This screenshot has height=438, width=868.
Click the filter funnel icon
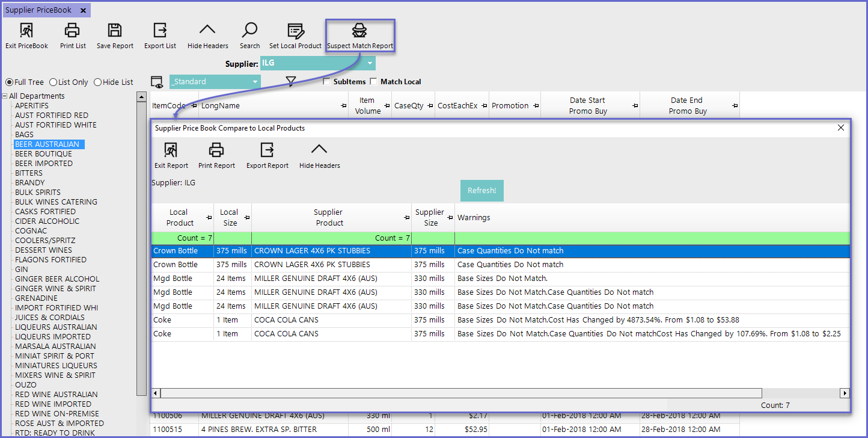291,81
